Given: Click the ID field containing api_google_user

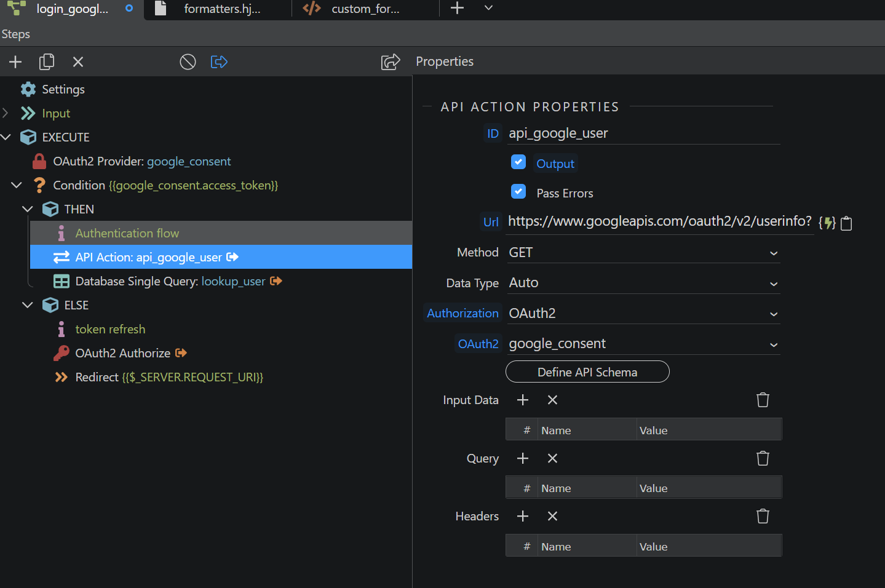Looking at the screenshot, I should pos(643,133).
